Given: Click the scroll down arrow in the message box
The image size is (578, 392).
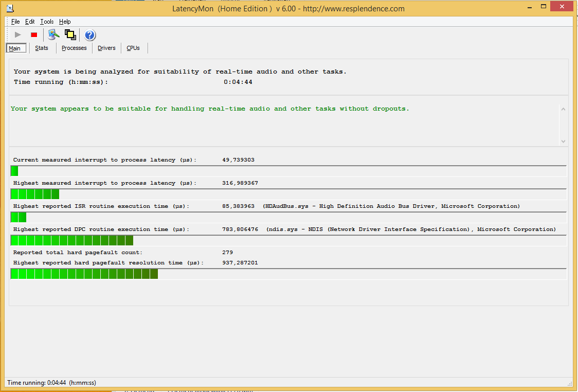Looking at the screenshot, I should [563, 141].
